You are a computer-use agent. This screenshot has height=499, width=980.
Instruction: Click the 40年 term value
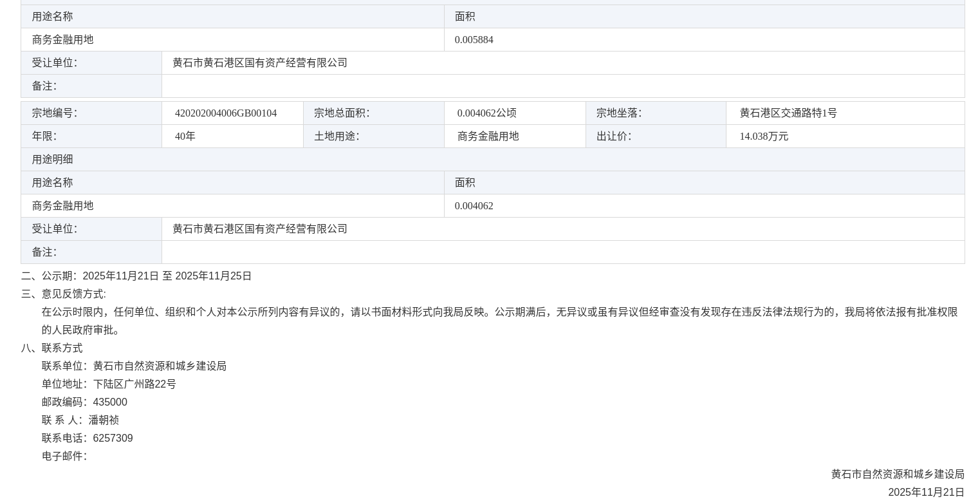coord(185,137)
